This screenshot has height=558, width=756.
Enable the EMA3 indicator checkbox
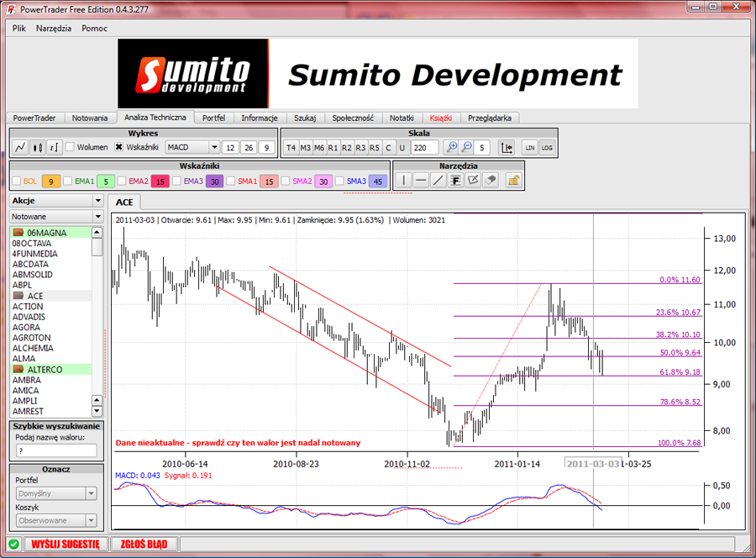[176, 181]
